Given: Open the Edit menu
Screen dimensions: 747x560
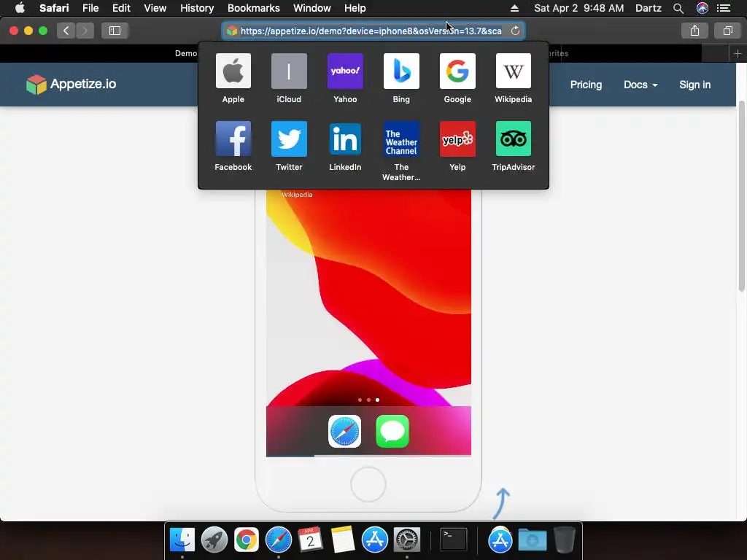Looking at the screenshot, I should (x=121, y=8).
